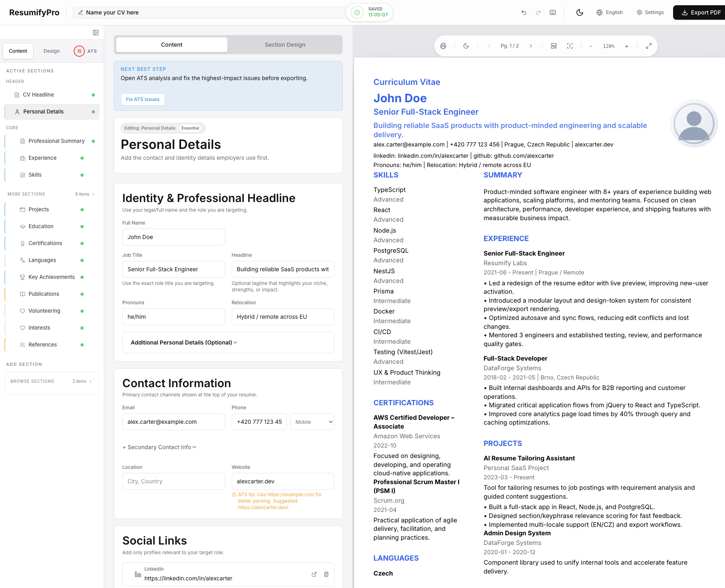
Task: Switch to the ATS tab
Action: click(x=85, y=51)
